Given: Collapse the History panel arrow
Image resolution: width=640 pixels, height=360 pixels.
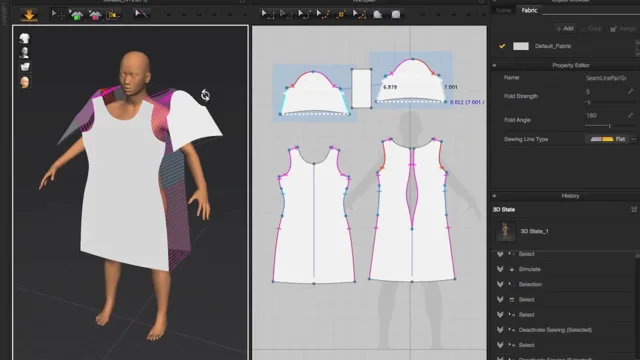Looking at the screenshot, I should (x=494, y=196).
